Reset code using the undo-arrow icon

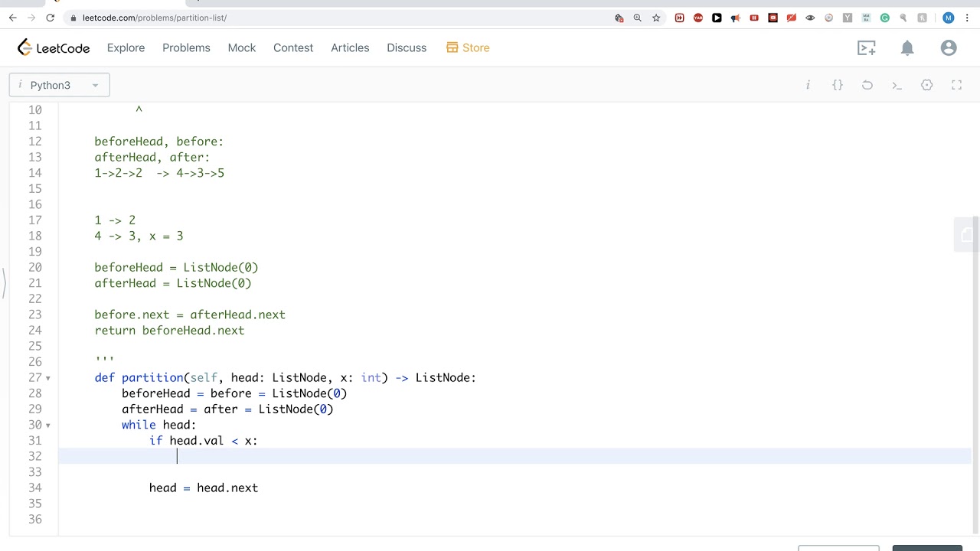(867, 85)
